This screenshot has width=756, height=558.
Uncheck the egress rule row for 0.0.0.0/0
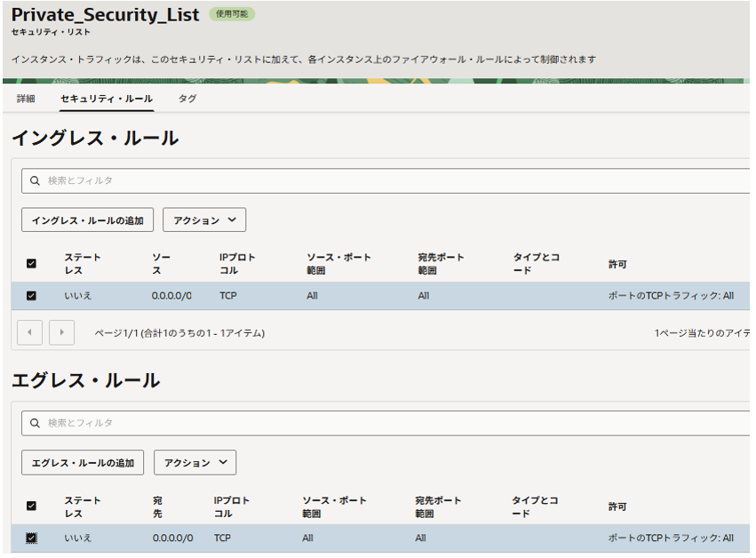click(x=31, y=538)
